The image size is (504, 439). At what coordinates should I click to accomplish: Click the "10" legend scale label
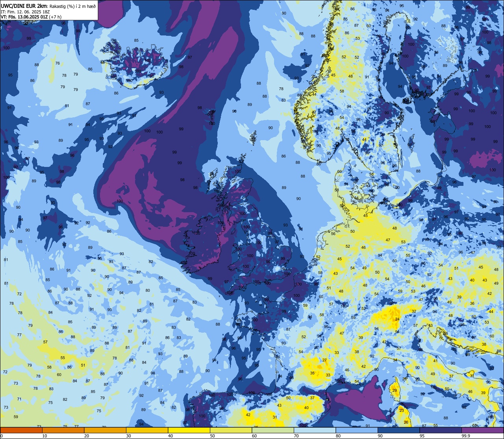coord(44,436)
